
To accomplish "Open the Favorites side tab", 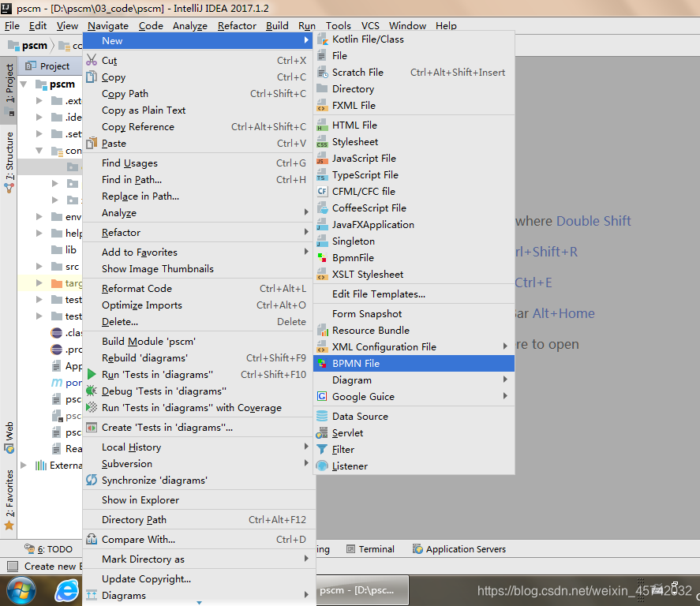I will click(9, 499).
